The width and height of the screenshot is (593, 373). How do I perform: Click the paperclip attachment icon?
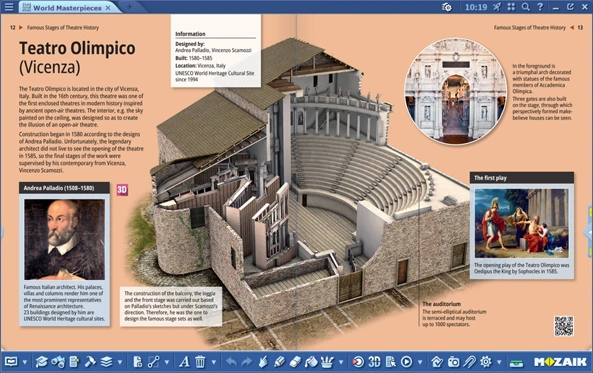[469, 362]
